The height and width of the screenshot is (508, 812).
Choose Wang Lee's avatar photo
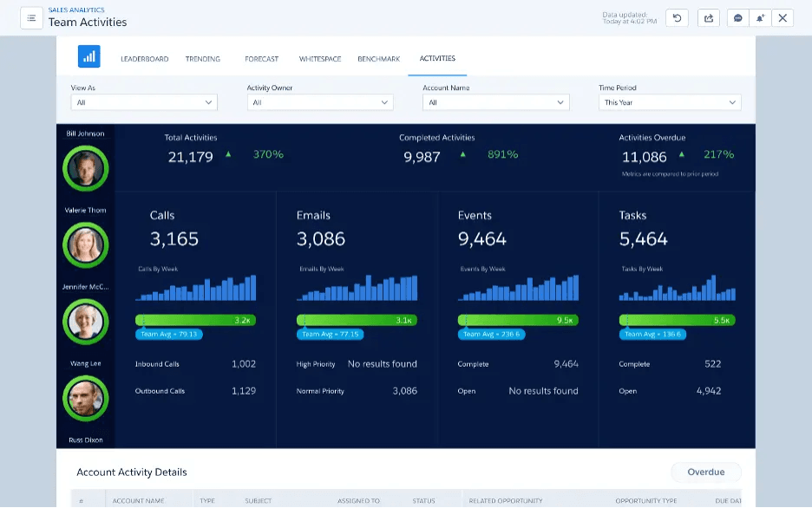[86, 398]
